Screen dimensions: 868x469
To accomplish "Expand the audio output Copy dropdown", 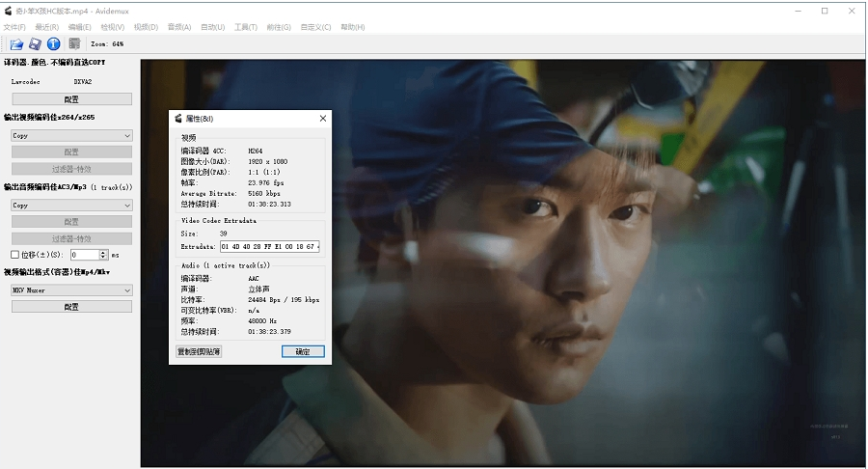I will point(71,205).
